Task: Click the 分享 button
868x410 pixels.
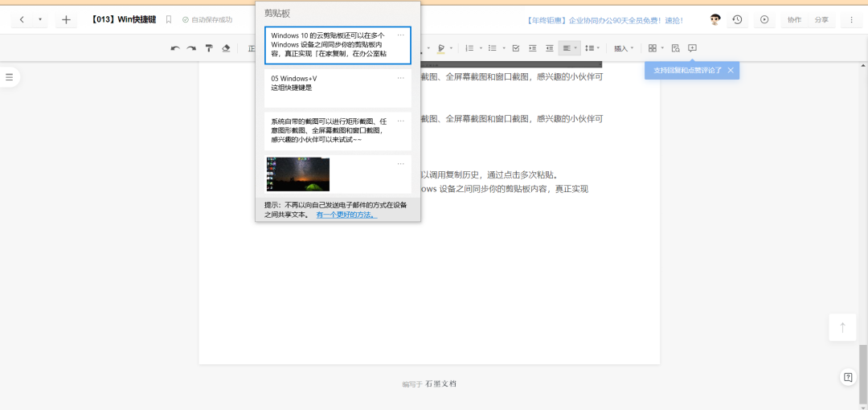Action: [x=821, y=20]
